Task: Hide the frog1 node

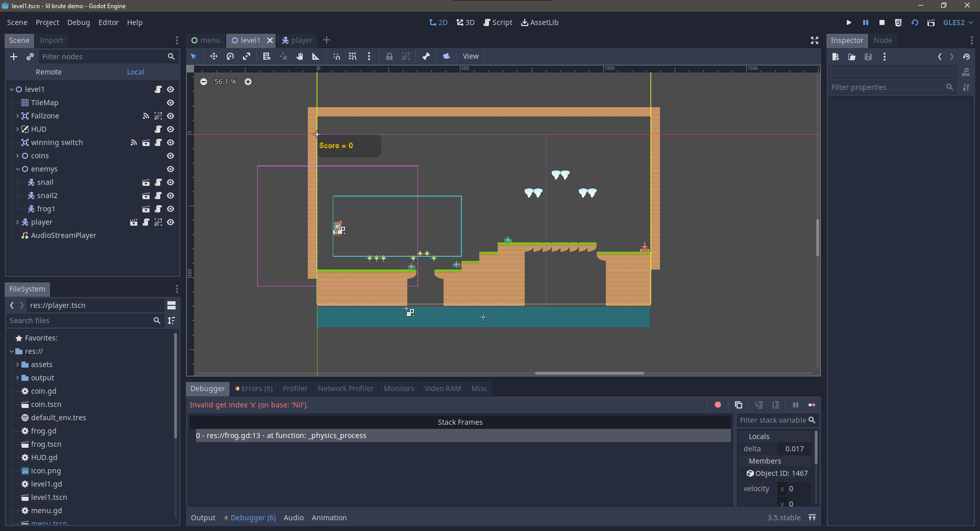Action: click(x=170, y=209)
